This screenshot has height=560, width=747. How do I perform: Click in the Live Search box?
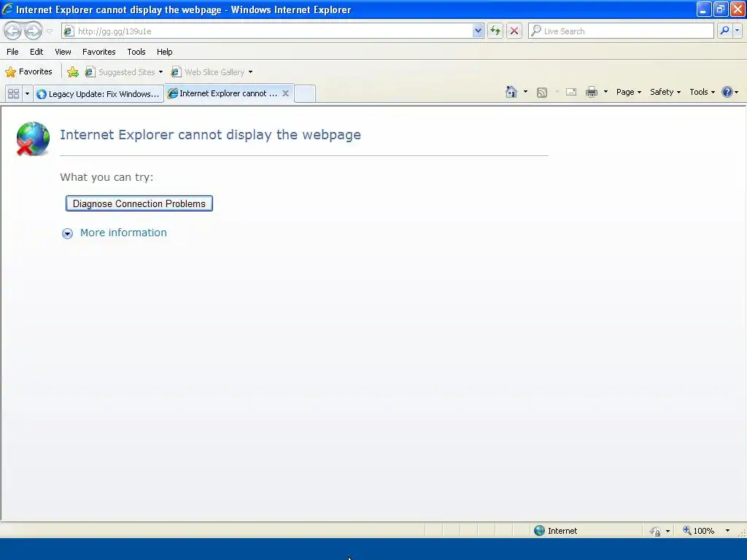(x=621, y=31)
